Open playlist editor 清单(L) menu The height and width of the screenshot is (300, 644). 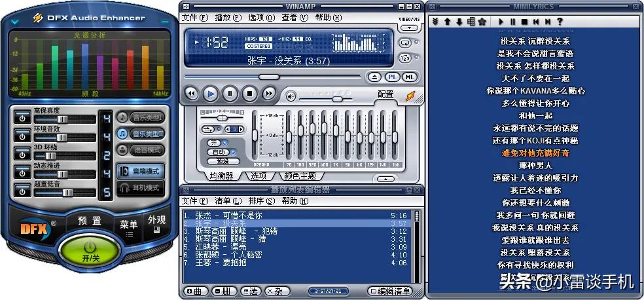pyautogui.click(x=229, y=201)
